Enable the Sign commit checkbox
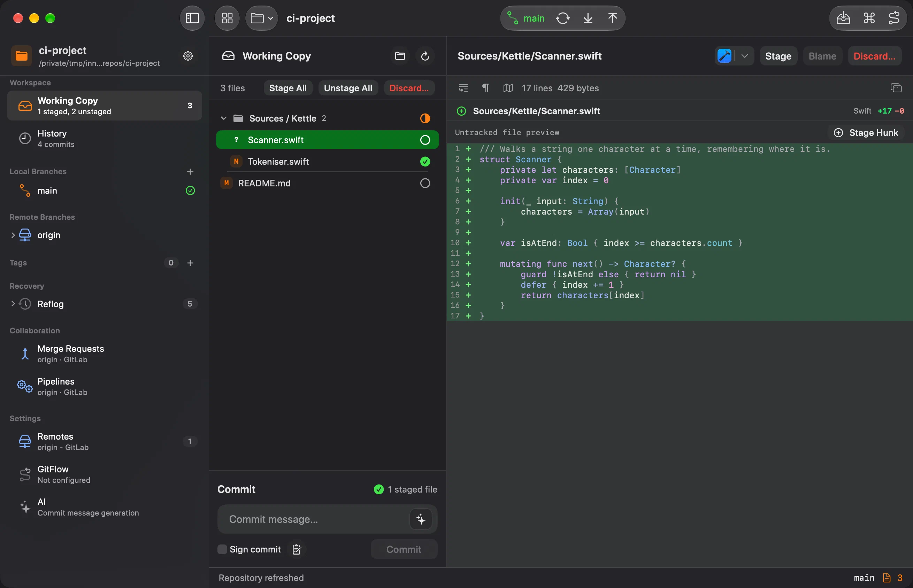 point(222,549)
